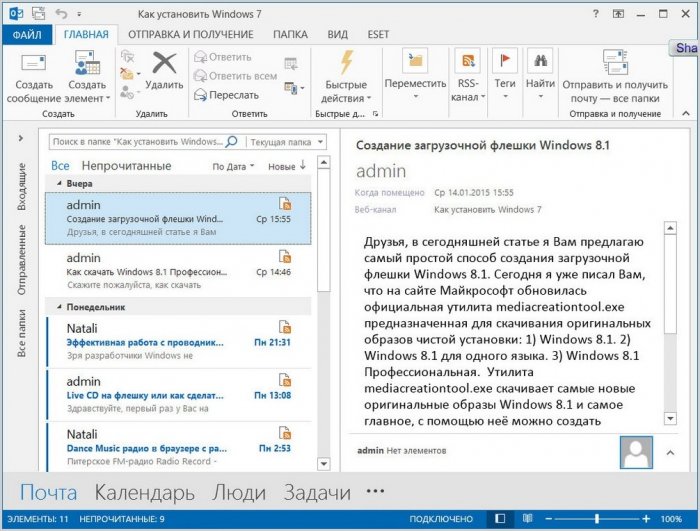Click the ribbon display options button
Image resolution: width=700 pixels, height=531 pixels.
point(618,14)
